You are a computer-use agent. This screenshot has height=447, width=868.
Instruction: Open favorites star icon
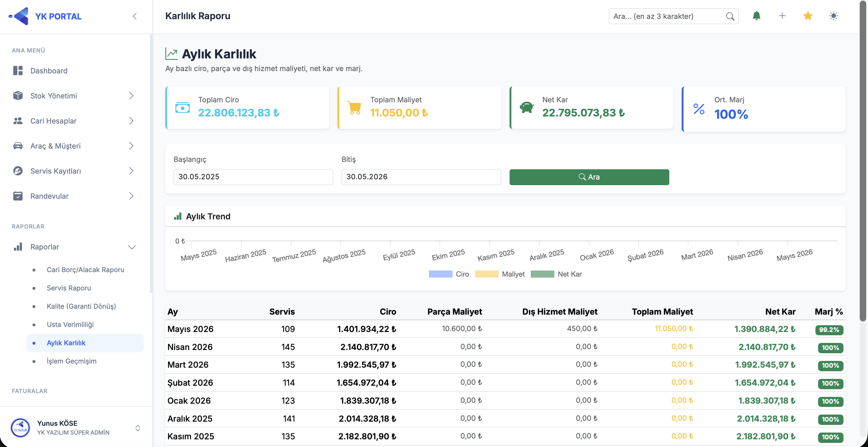click(x=808, y=16)
